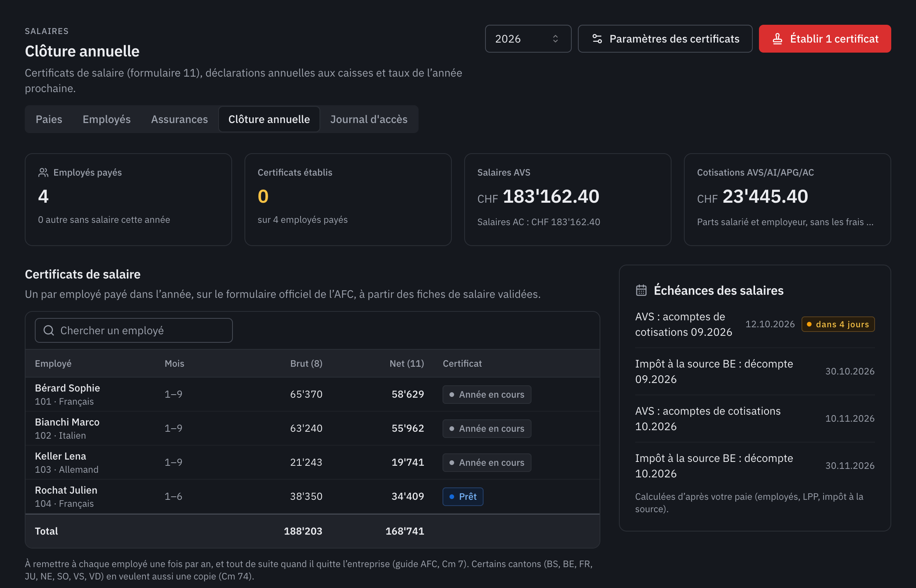Click the Brut (8) column header
Image resolution: width=916 pixels, height=588 pixels.
[x=306, y=364]
